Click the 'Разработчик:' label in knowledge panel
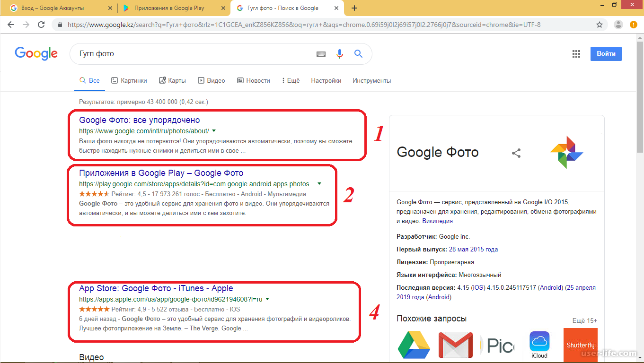 (417, 236)
